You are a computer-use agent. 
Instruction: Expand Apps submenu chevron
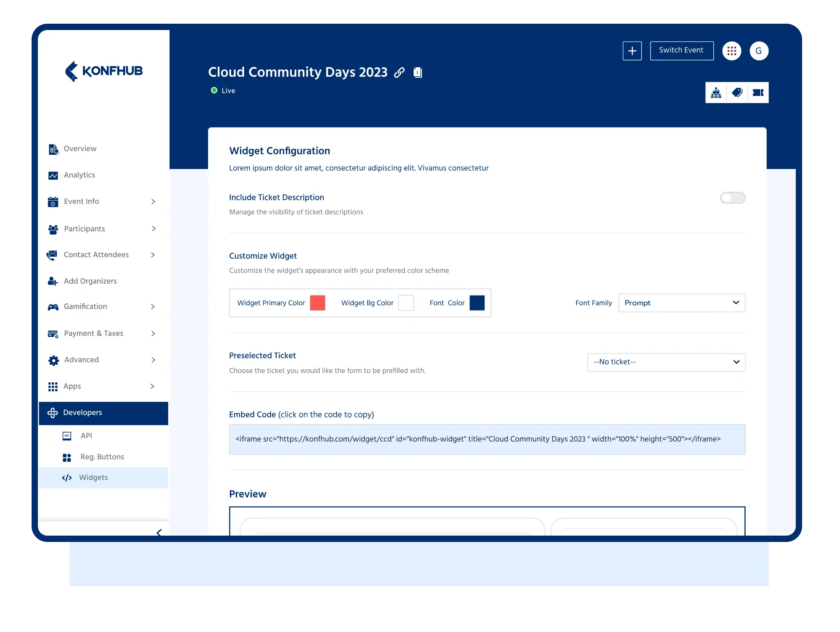coord(152,386)
